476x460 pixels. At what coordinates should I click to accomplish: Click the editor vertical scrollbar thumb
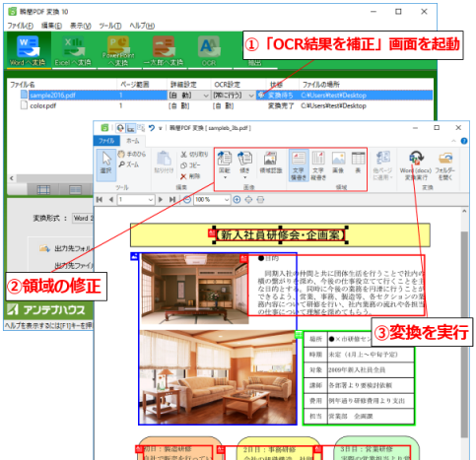click(x=464, y=334)
